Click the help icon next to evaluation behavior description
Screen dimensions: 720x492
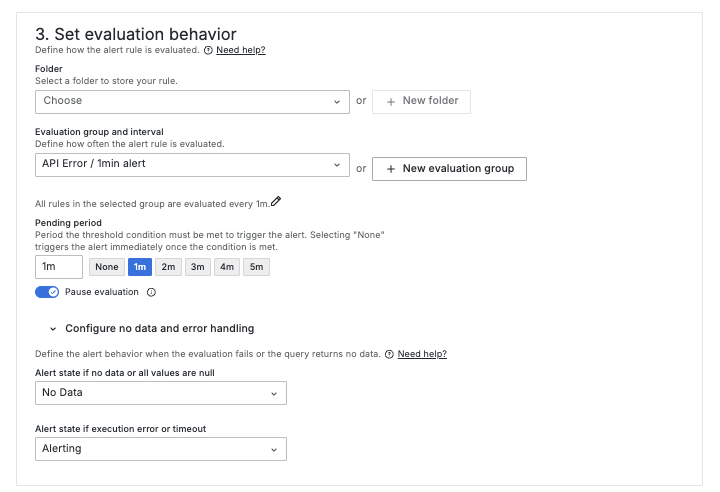pos(208,49)
